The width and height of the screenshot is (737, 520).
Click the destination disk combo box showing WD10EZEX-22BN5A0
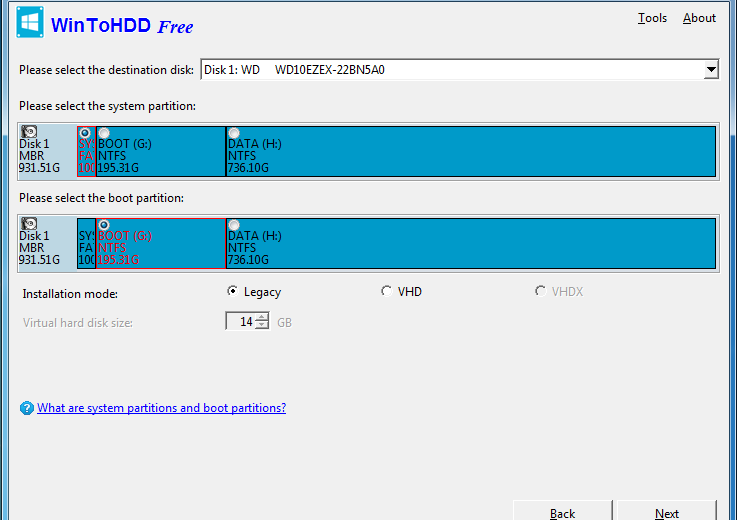click(x=460, y=70)
